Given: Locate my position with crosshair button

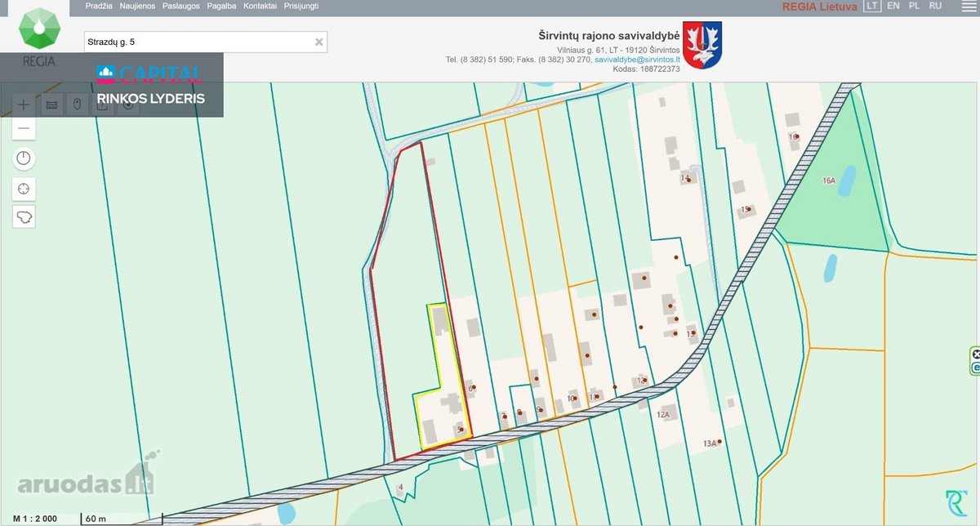Looking at the screenshot, I should coord(24,189).
